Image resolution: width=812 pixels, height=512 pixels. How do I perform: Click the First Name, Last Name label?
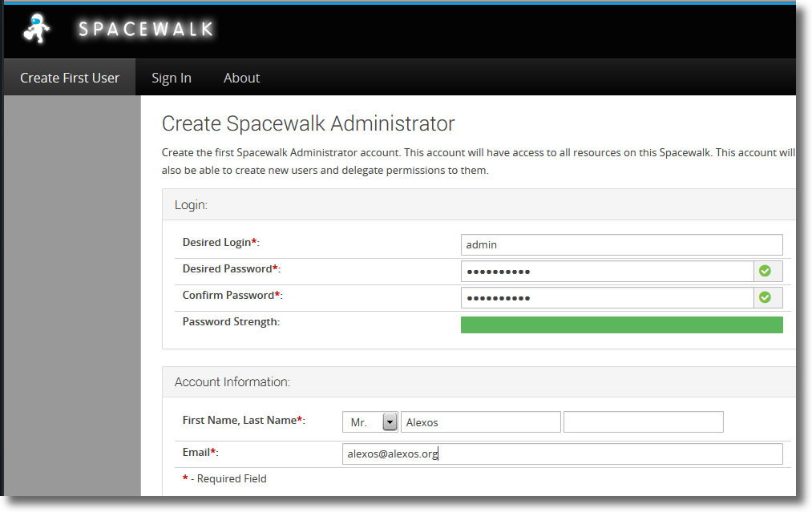[244, 421]
